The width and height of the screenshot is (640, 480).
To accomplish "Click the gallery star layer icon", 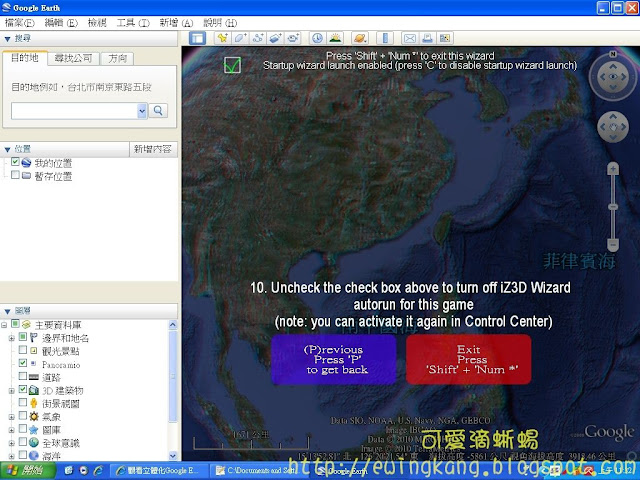I will click(33, 429).
